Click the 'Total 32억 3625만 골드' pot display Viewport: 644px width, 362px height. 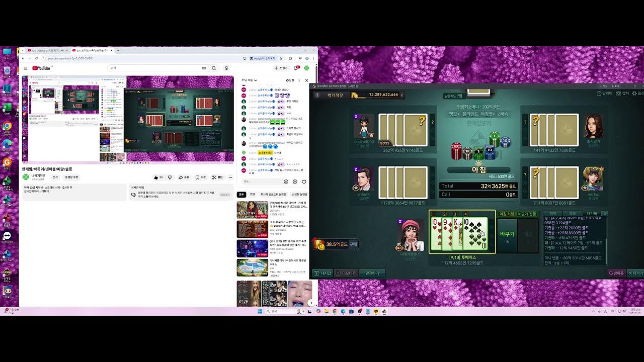[478, 186]
